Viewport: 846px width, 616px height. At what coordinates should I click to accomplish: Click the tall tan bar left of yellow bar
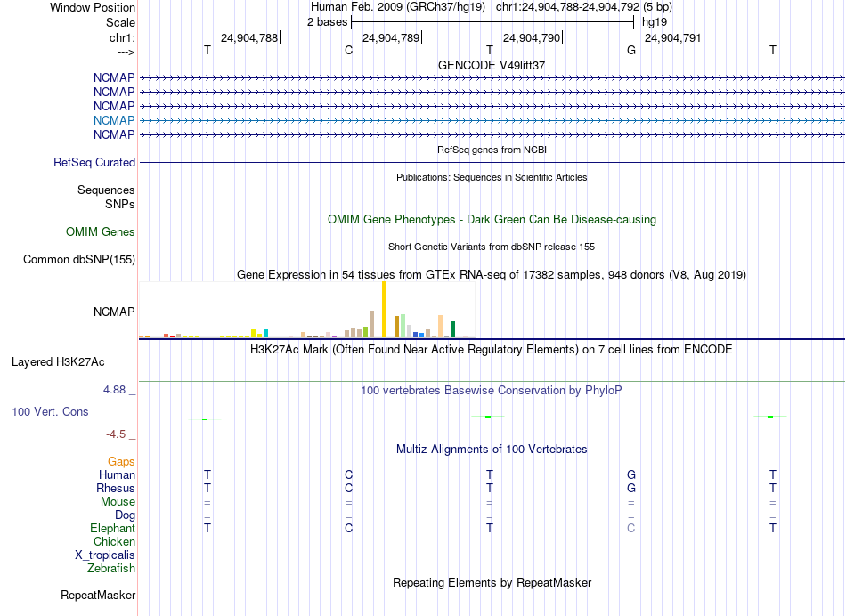(x=371, y=324)
